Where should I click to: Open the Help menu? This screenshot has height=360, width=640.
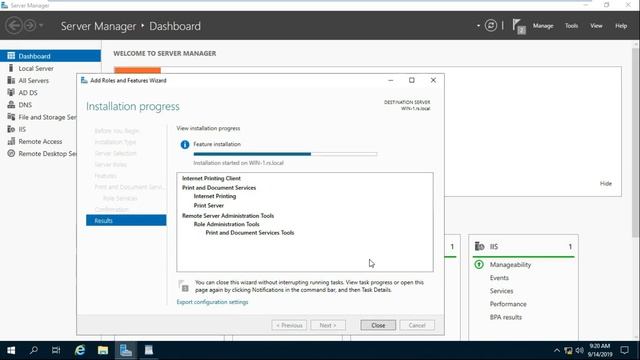(621, 26)
